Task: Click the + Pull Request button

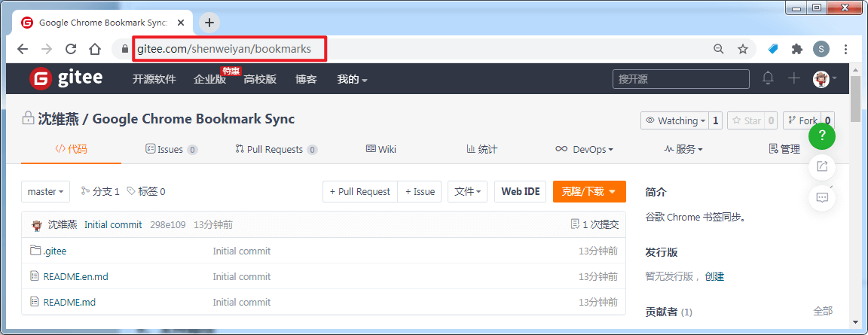Action: [360, 192]
